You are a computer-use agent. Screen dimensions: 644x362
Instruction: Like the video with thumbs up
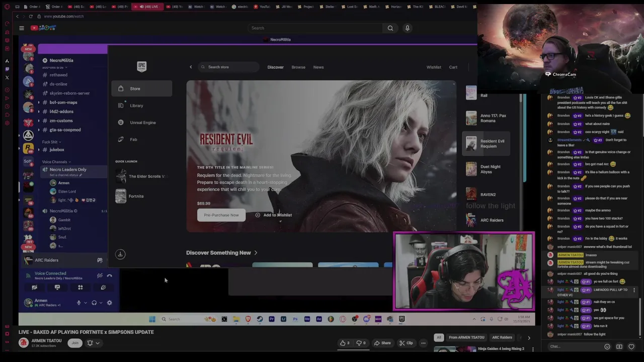pyautogui.click(x=345, y=343)
